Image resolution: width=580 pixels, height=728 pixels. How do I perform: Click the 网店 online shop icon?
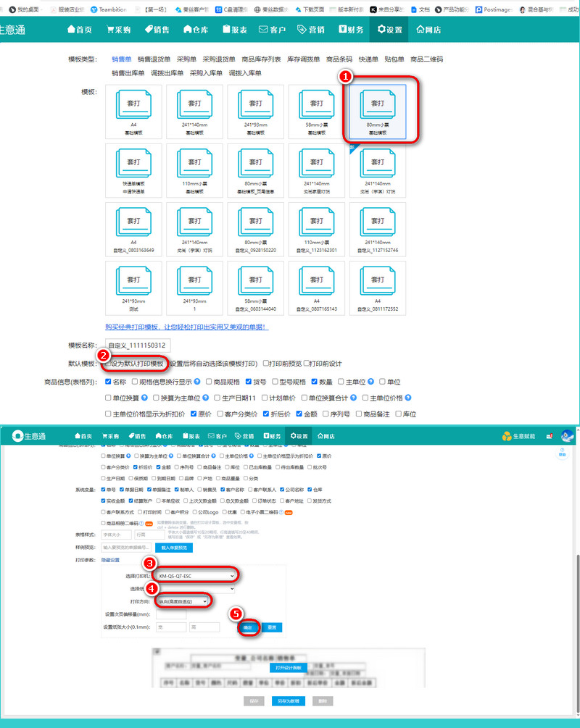(x=420, y=30)
